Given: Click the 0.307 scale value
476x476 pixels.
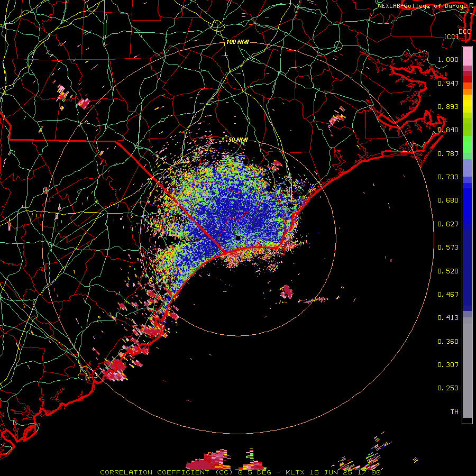Looking at the screenshot, I should pos(448,365).
